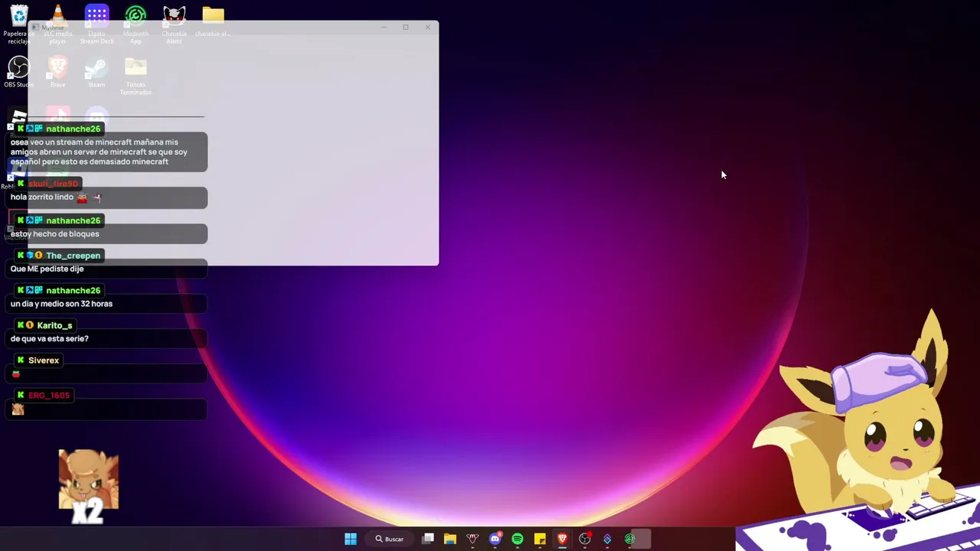Select the Brave desktop shortcut
Viewport: 980px width, 551px height.
click(57, 73)
